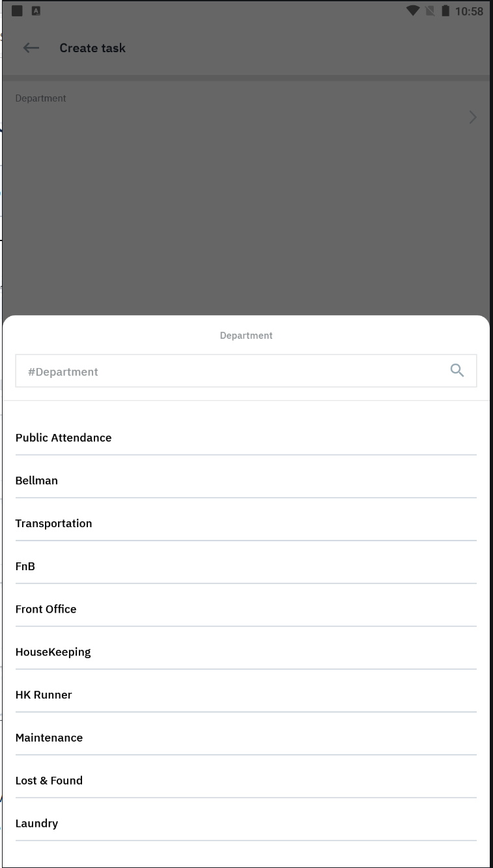Tap the Wi-Fi status icon
Image resolution: width=493 pixels, height=868 pixels.
pyautogui.click(x=412, y=11)
